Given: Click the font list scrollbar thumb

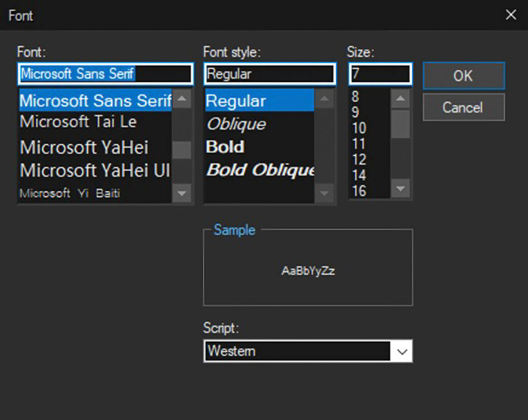Looking at the screenshot, I should tap(182, 150).
